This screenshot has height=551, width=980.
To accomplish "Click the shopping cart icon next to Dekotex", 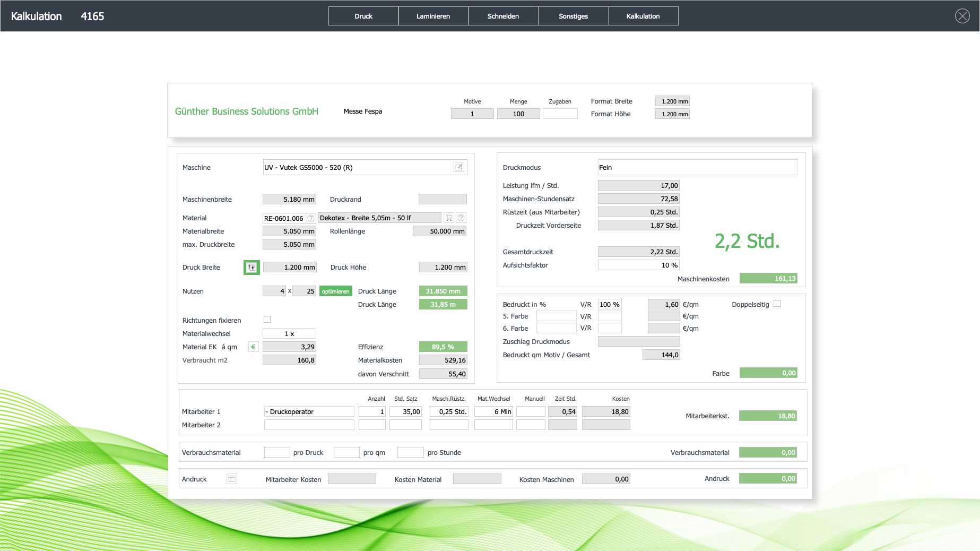I will pos(449,218).
